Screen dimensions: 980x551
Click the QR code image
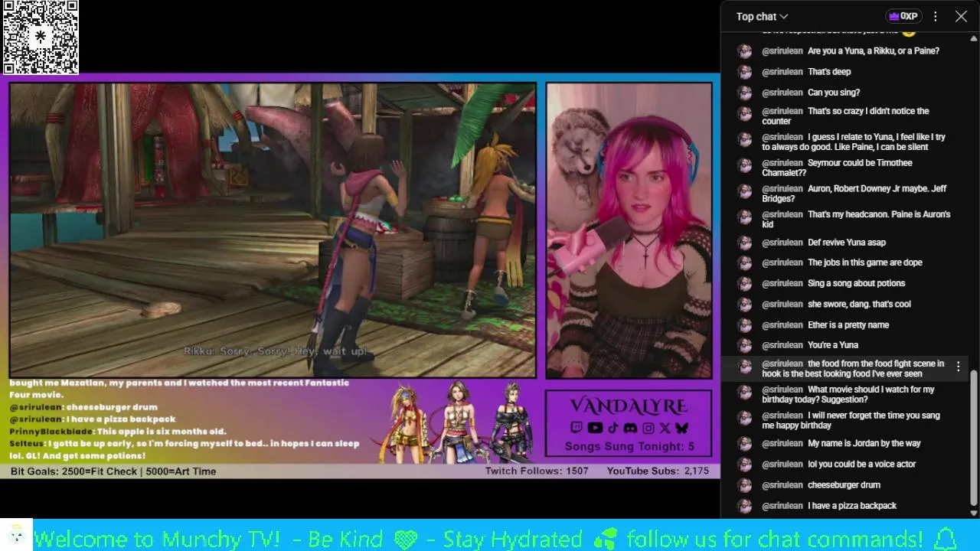[41, 37]
